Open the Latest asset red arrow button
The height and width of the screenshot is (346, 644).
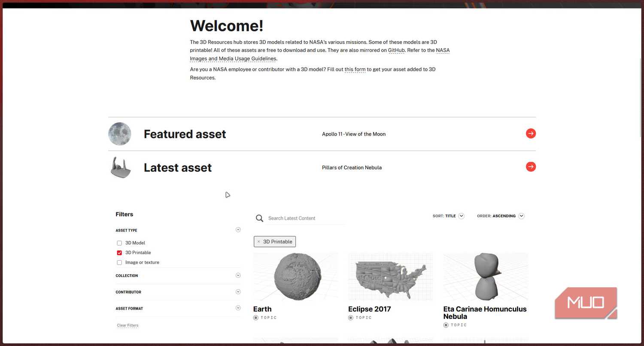(x=531, y=167)
